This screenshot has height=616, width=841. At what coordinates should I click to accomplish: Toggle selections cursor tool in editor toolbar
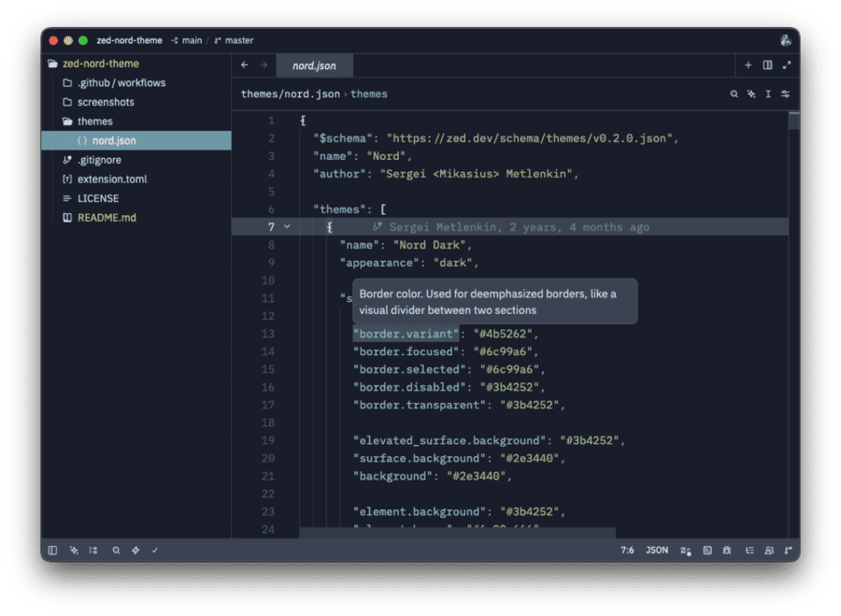pyautogui.click(x=768, y=93)
